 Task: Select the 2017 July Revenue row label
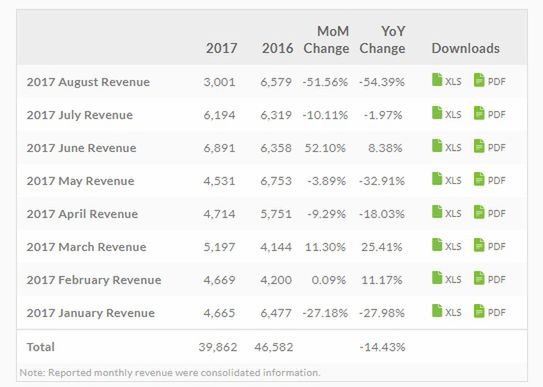tap(80, 115)
